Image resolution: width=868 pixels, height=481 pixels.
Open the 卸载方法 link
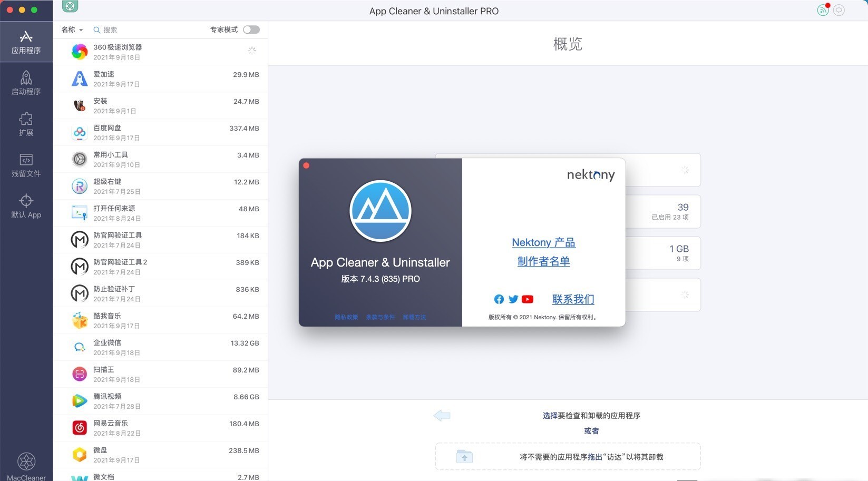(414, 317)
